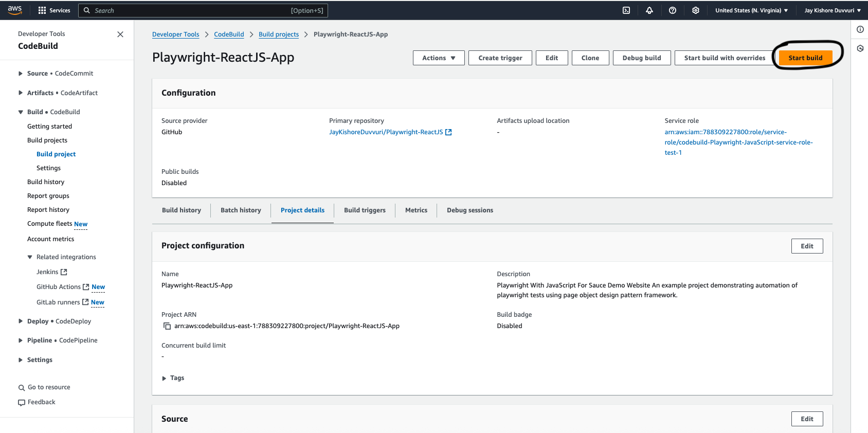Click the Start build button

(x=805, y=58)
